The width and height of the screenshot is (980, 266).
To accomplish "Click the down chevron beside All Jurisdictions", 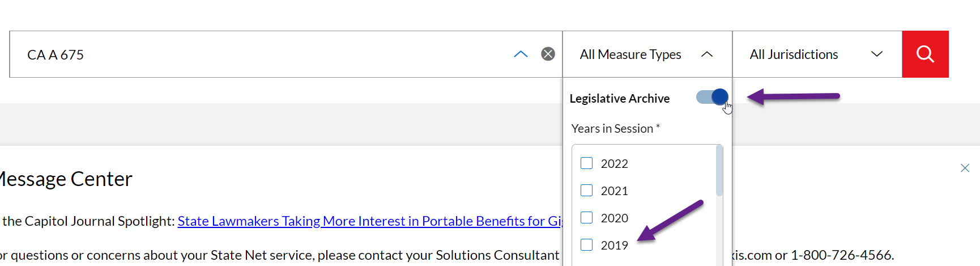I will coord(876,54).
